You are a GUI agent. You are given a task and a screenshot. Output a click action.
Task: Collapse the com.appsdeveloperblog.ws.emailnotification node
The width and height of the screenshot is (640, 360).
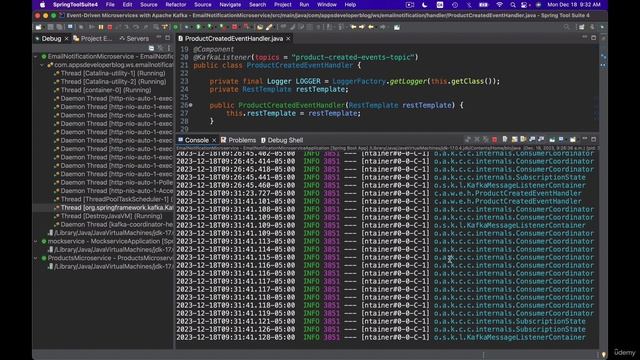coord(42,65)
